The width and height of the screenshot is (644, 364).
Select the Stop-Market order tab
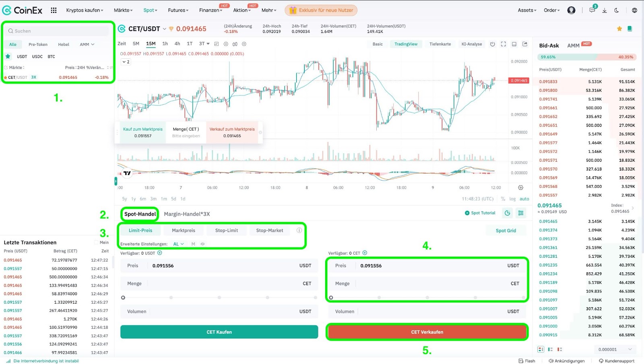(x=270, y=230)
